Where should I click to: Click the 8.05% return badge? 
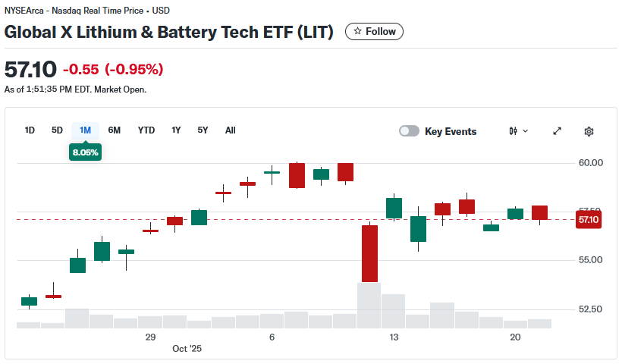(85, 152)
